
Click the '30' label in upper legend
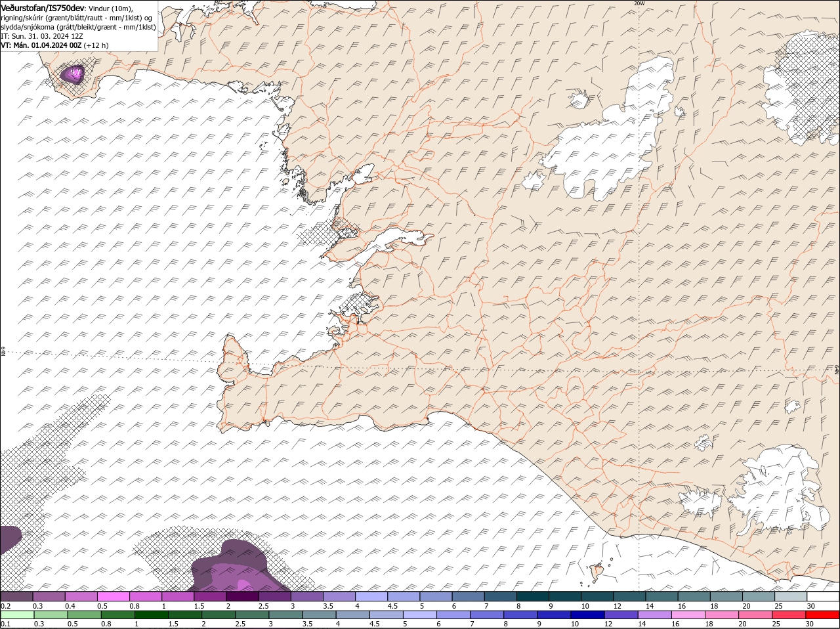click(x=810, y=606)
